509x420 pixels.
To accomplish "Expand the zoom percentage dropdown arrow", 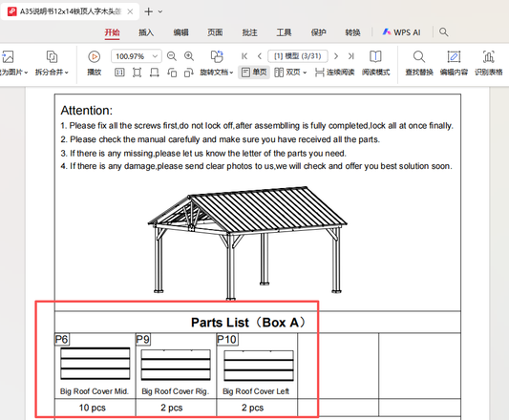I will click(x=155, y=56).
